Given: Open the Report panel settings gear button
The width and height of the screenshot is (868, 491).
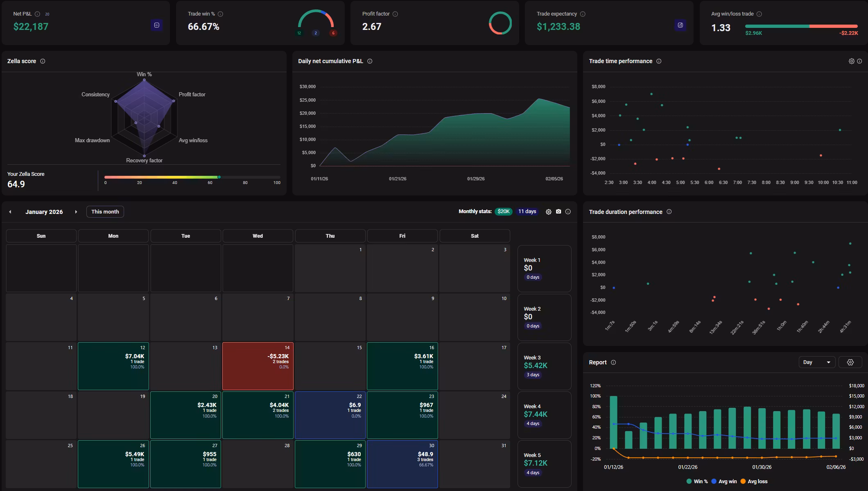Looking at the screenshot, I should click(x=850, y=362).
